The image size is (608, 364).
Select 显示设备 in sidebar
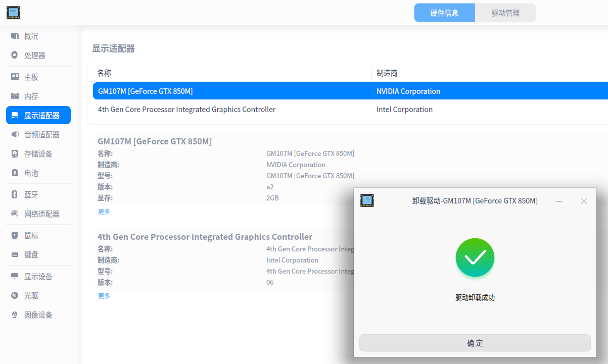38,276
